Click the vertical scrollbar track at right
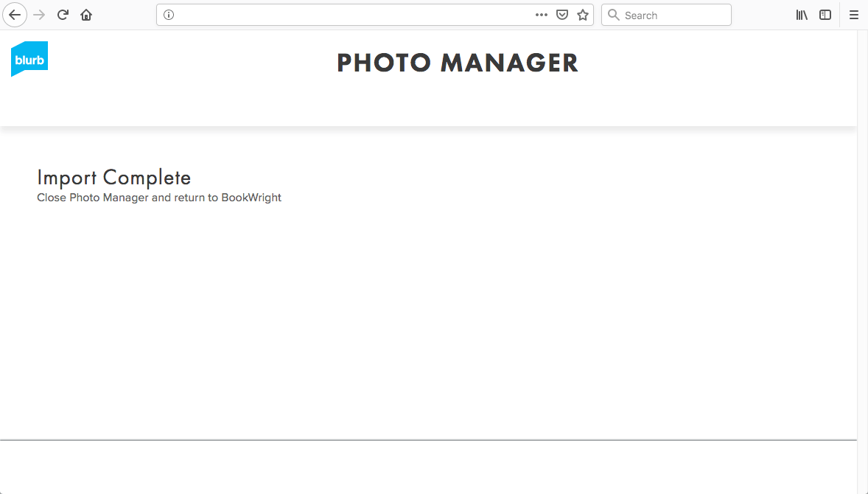This screenshot has height=494, width=868. coord(862,262)
